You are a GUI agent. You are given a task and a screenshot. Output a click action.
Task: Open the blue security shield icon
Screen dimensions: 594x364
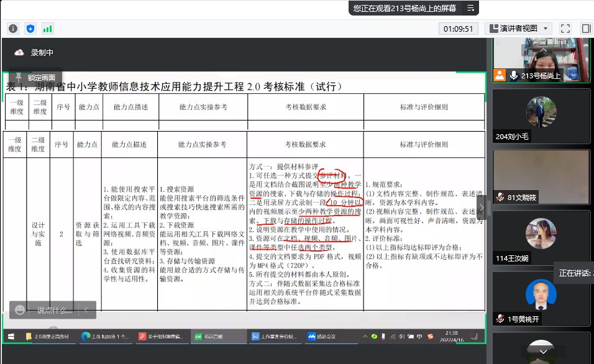pyautogui.click(x=30, y=29)
